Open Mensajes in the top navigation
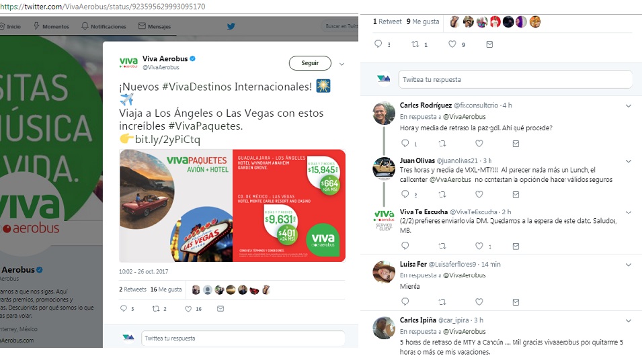Image resolution: width=642 pixels, height=364 pixels. 155,26
